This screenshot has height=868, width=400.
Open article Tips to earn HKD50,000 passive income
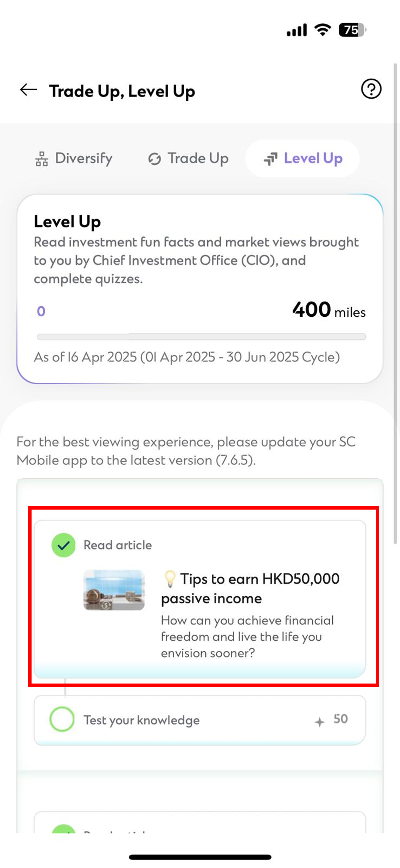coord(250,588)
